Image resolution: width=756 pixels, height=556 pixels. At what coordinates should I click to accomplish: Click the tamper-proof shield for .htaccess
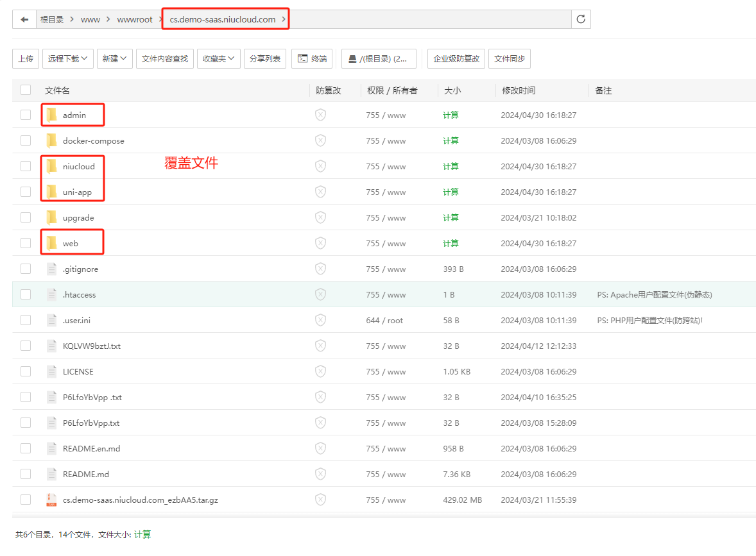(x=320, y=294)
